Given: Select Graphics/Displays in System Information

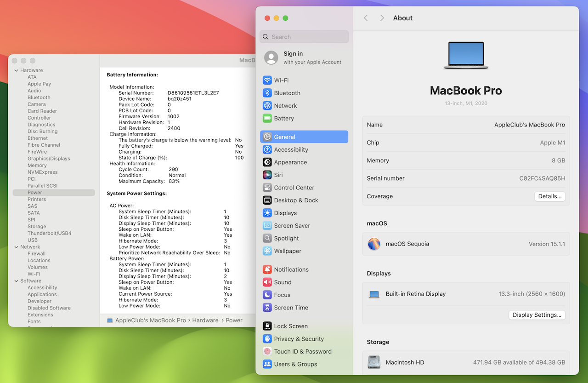Looking at the screenshot, I should 49,159.
